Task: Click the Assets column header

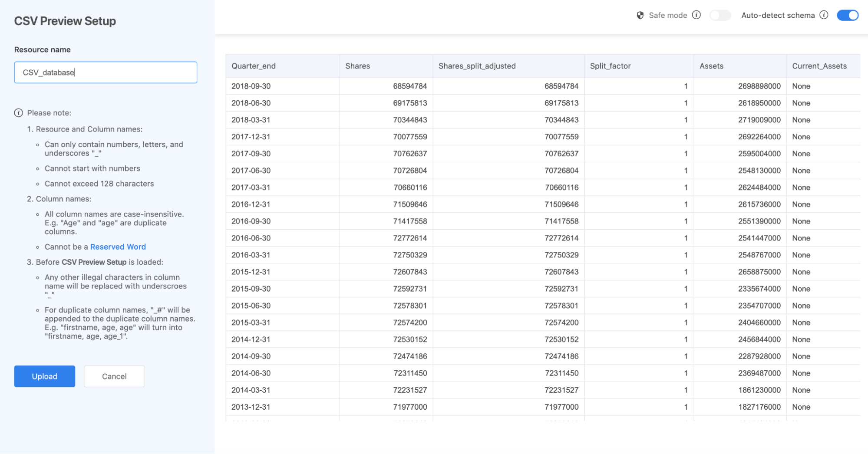Action: click(x=711, y=66)
